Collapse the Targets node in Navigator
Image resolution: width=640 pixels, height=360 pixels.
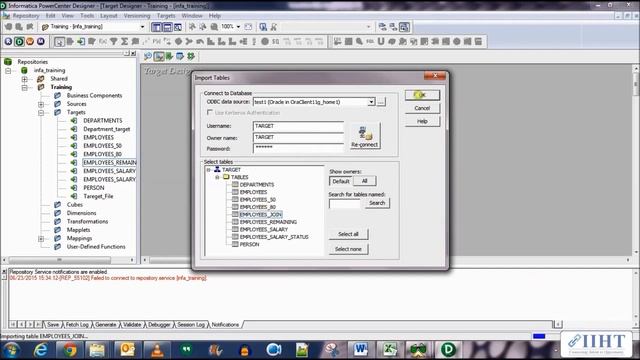pos(41,112)
